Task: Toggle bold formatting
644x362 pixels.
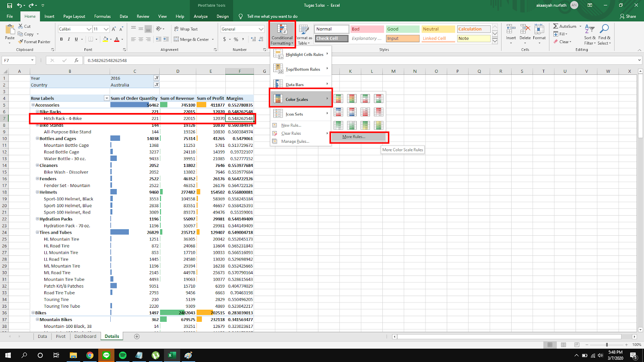Action: point(62,39)
